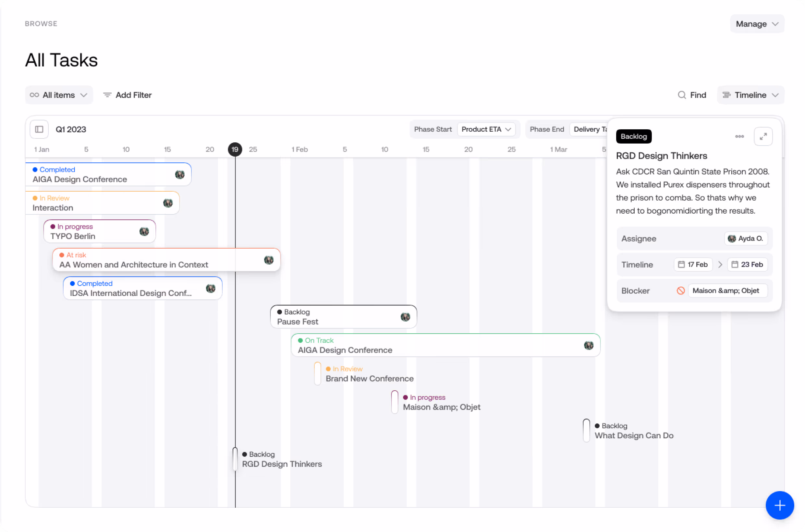Open the Manage dropdown

[x=757, y=24]
